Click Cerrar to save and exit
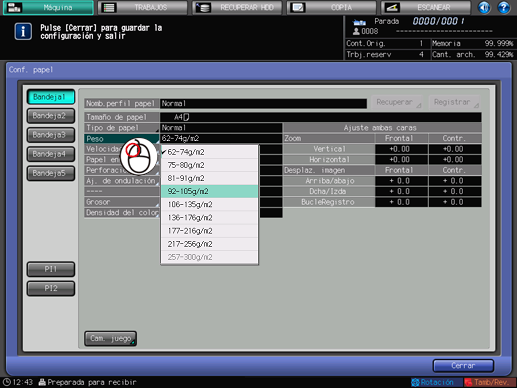 (463, 366)
